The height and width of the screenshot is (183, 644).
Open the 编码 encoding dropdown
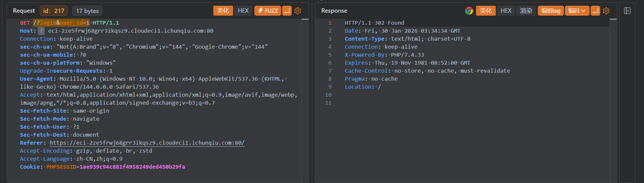pyautogui.click(x=577, y=11)
